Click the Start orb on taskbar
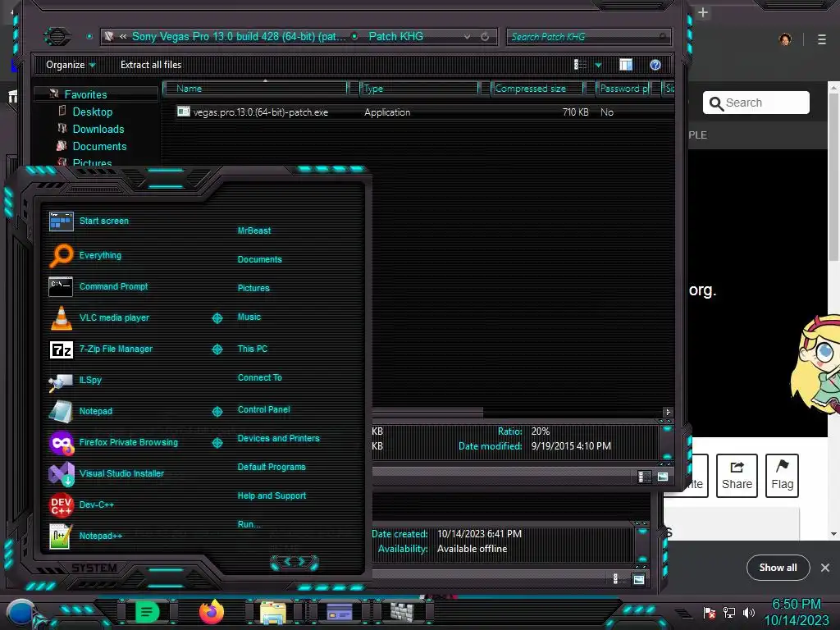840x630 pixels. click(x=21, y=614)
